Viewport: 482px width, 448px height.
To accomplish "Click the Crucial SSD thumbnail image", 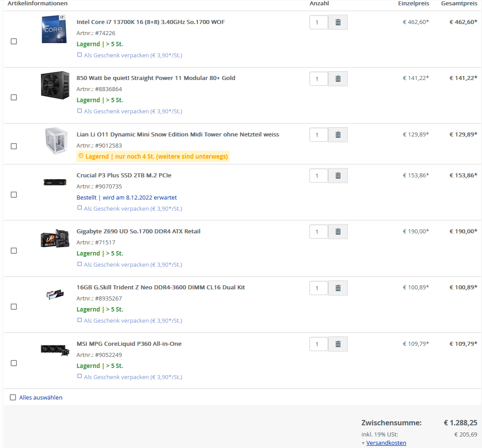I will click(x=55, y=183).
